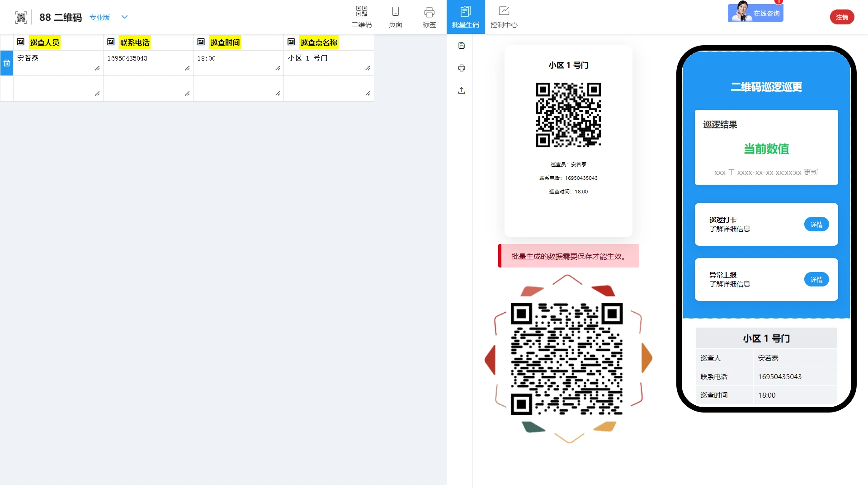Switch to the 二维码 tab
Screen dimensions: 868x488
pyautogui.click(x=362, y=17)
